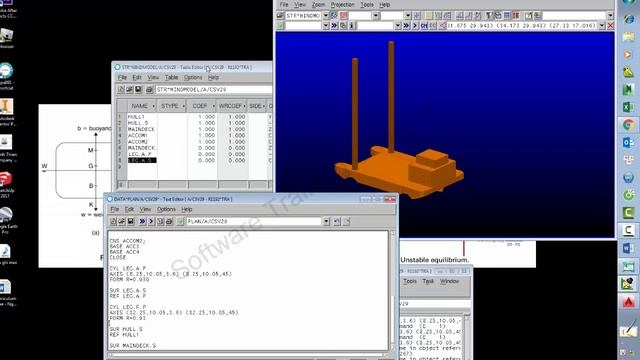The width and height of the screenshot is (640, 360).
Task: Select highlighted LEG.A.S cell in table
Action: [142, 160]
